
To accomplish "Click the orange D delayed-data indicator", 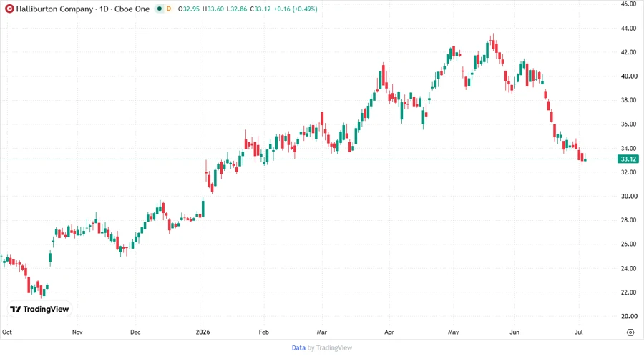I will [x=168, y=9].
